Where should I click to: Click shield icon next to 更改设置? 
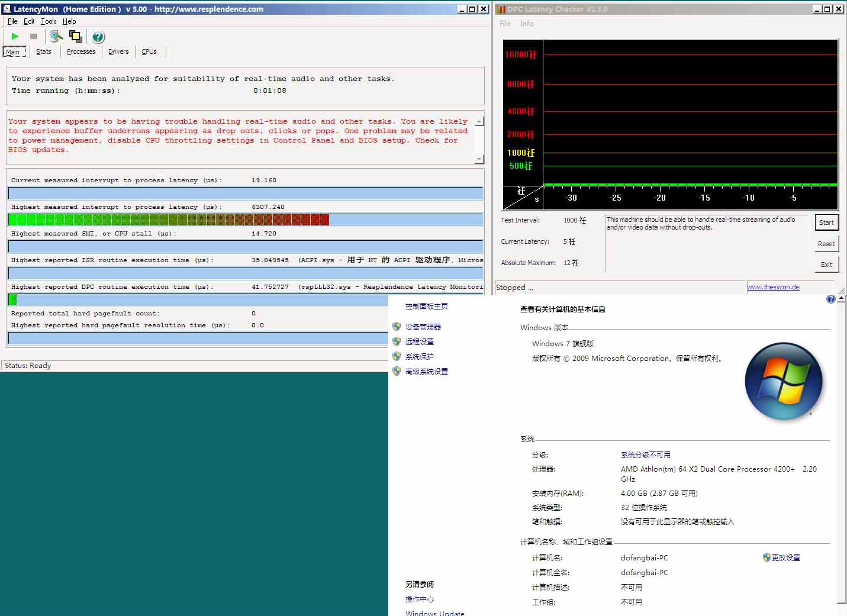(767, 557)
